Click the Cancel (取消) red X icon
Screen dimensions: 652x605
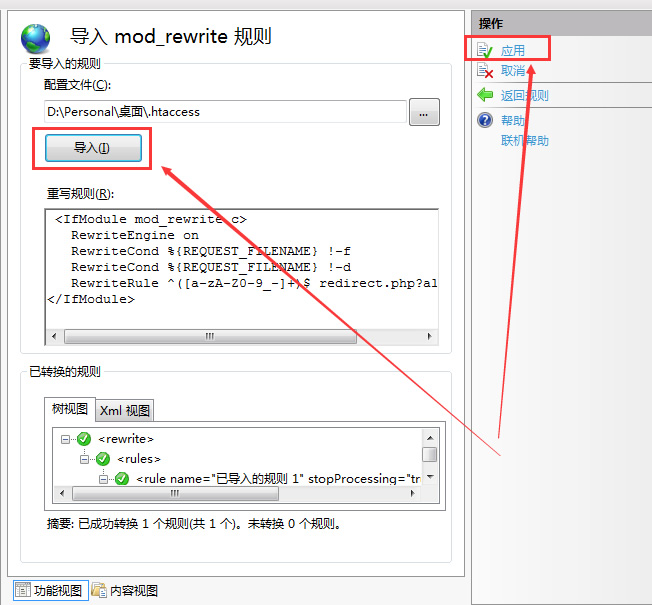pos(485,71)
